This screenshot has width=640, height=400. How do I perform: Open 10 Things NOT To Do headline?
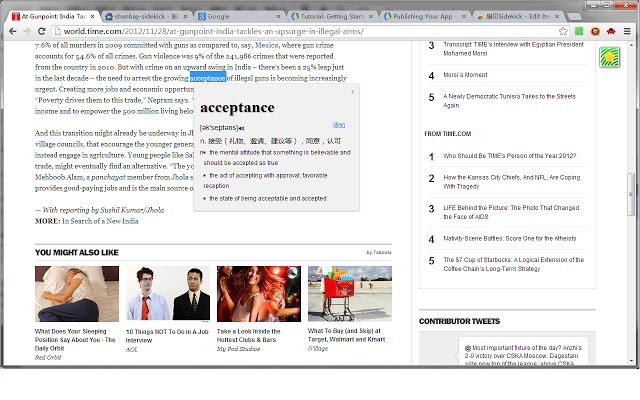[167, 336]
